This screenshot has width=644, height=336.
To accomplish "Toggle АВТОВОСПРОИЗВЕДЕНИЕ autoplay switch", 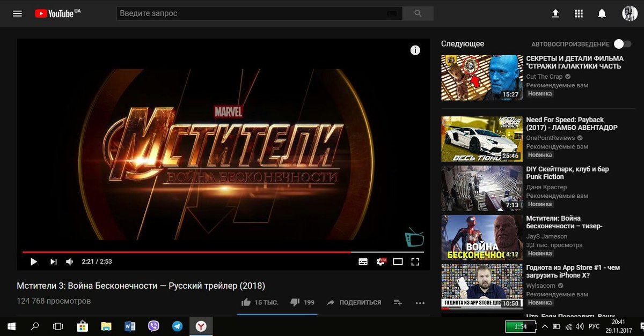I will pos(622,44).
